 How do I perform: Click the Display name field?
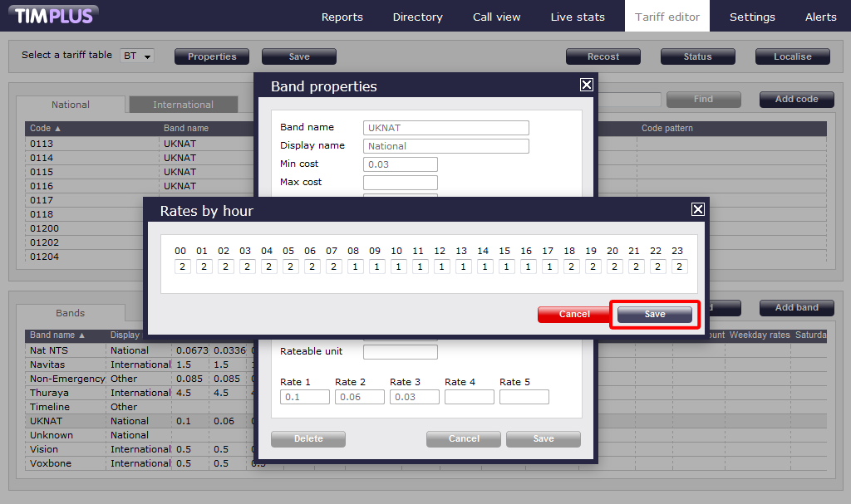[x=445, y=146]
